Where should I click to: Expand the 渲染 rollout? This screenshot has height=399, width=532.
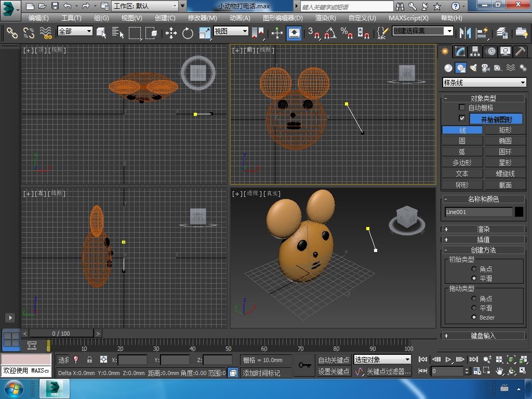tap(483, 229)
